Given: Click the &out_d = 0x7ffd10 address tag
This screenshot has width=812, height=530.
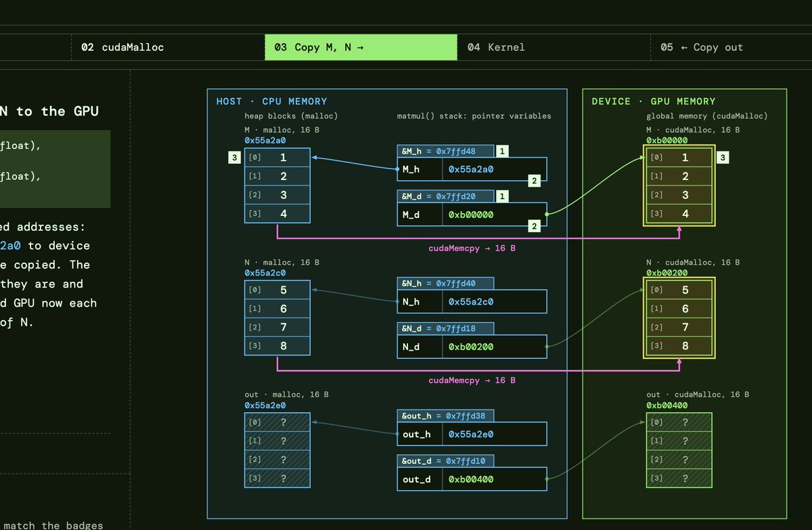Looking at the screenshot, I should 445,461.
